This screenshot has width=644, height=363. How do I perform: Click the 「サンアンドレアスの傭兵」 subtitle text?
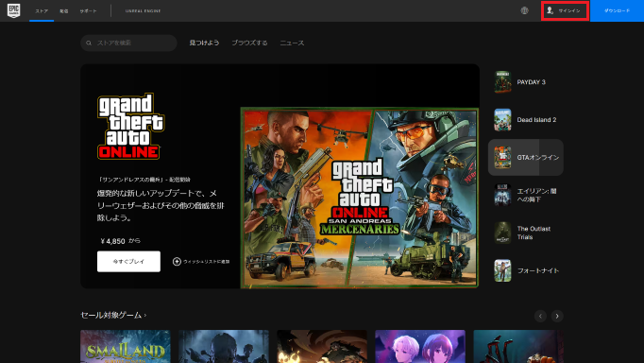point(144,180)
